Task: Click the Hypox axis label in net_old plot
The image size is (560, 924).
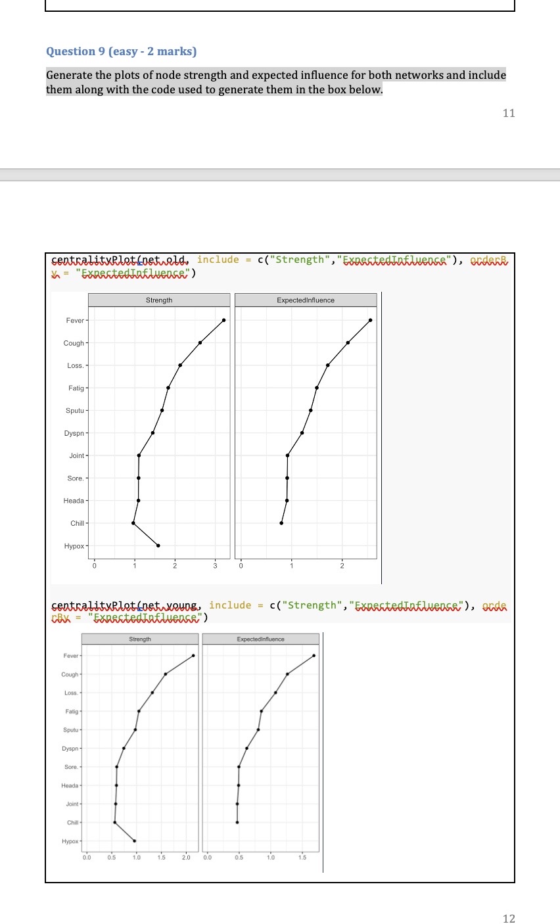Action: [x=74, y=546]
